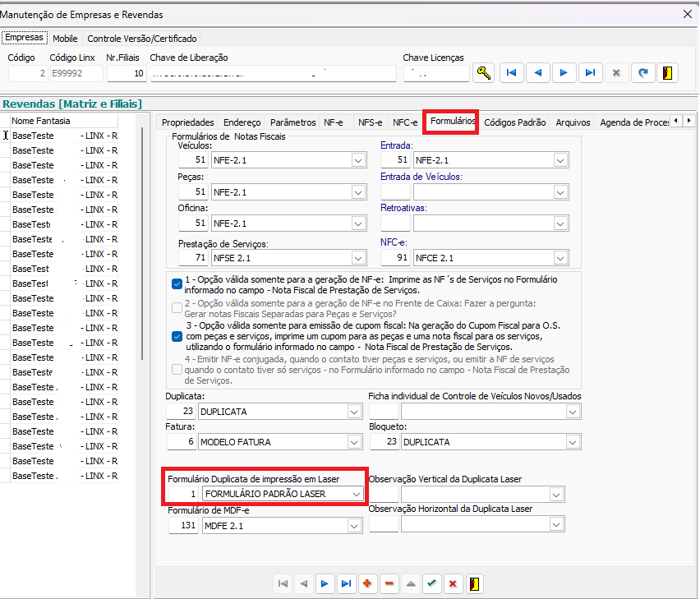Click the exit door icon in bottom toolbar
This screenshot has width=700, height=599.
474,583
